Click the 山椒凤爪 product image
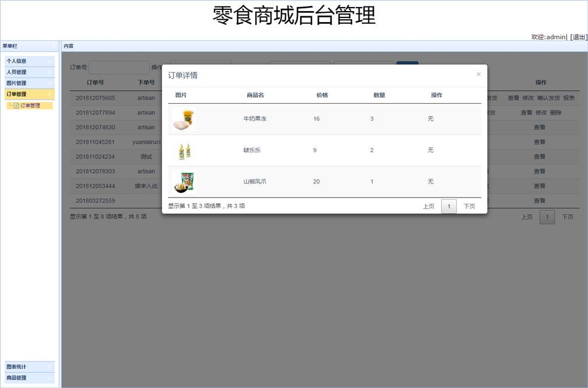The image size is (588, 388). [184, 182]
